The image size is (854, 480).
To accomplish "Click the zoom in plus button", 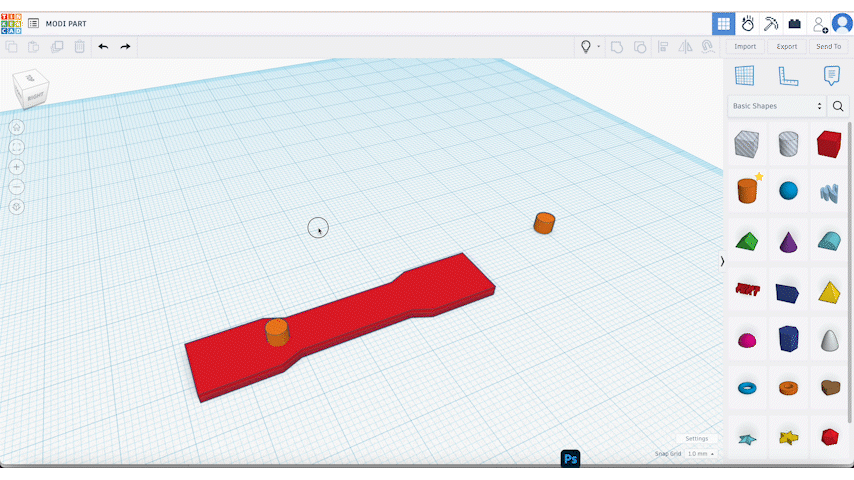I will click(17, 167).
